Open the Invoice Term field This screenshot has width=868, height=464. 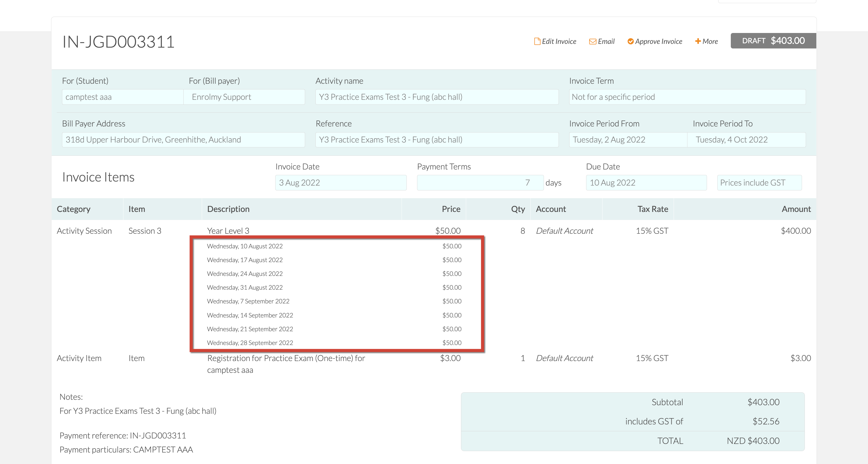pos(687,97)
